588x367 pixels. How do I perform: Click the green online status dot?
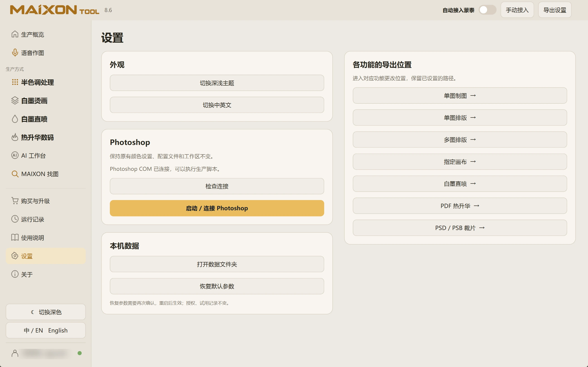(x=79, y=353)
